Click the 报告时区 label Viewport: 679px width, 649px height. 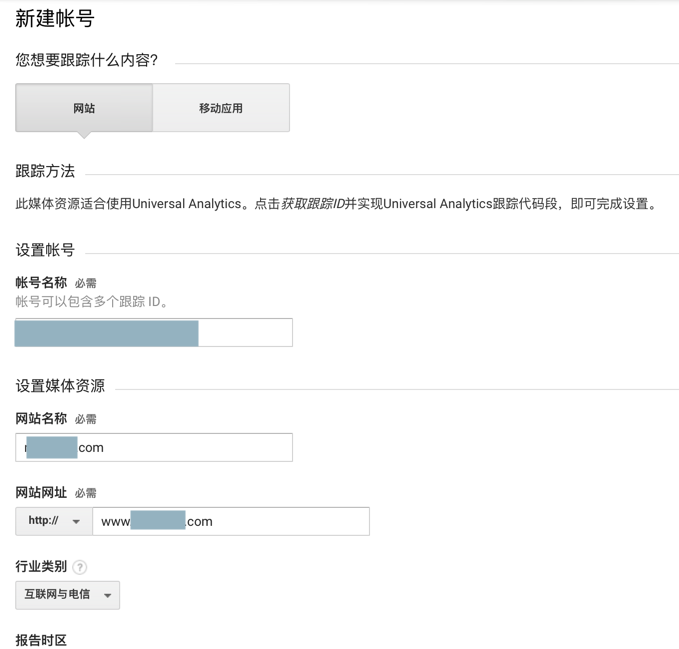(x=41, y=640)
